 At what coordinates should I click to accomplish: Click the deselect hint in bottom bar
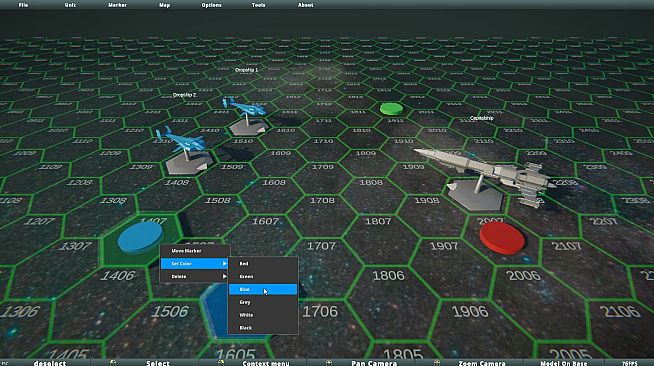pos(50,363)
